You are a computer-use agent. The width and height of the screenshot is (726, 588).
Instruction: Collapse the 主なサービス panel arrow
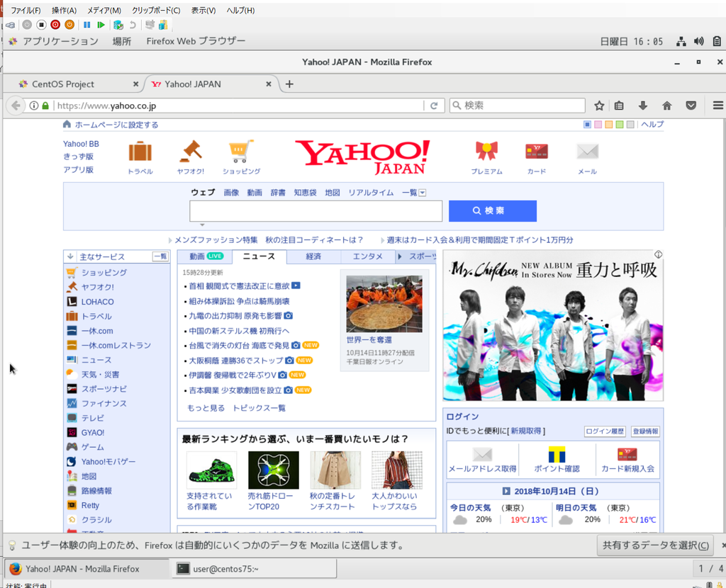coord(70,256)
